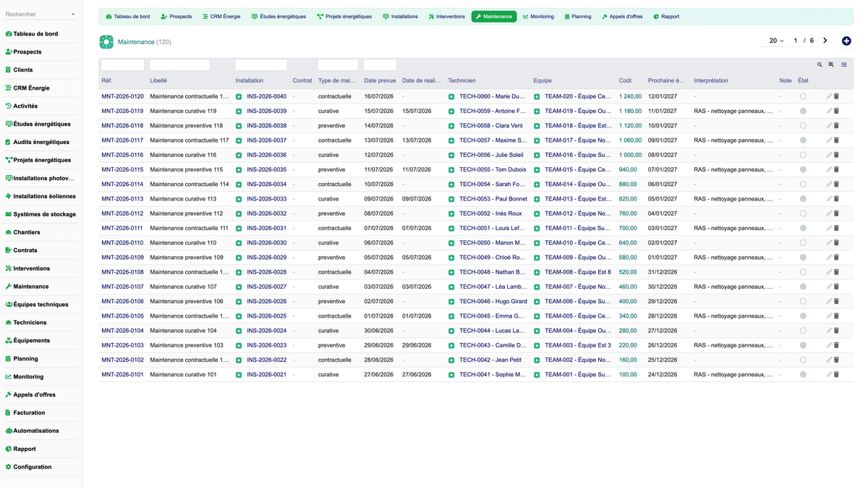Viewport: 868px width, 495px height.
Task: Click Facturation icon in sidebar
Action: (9, 412)
